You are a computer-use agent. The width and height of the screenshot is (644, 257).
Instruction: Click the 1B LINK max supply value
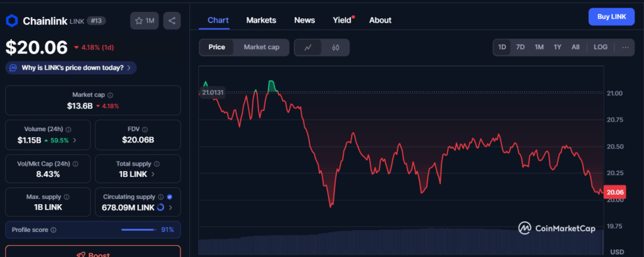(x=48, y=207)
